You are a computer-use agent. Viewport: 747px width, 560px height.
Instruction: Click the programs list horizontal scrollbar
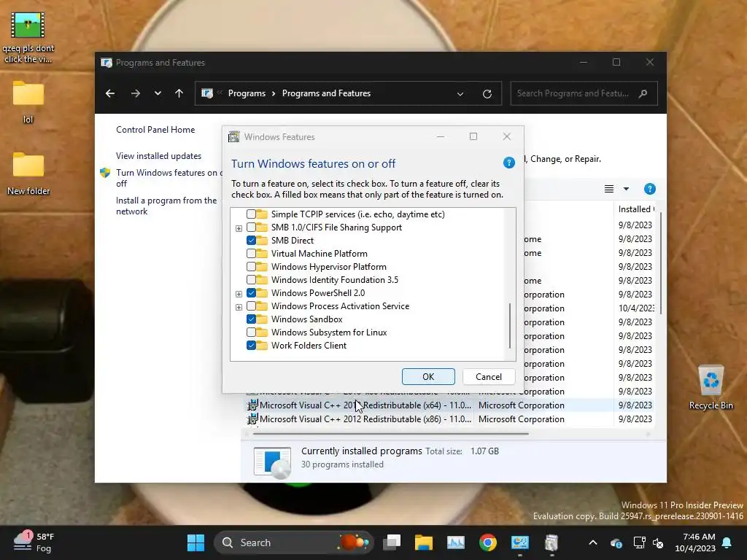391,434
